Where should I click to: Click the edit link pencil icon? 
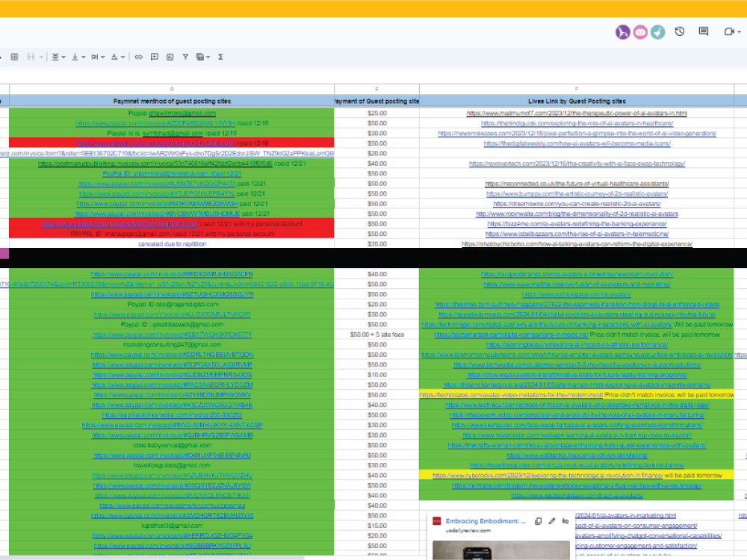(x=552, y=521)
